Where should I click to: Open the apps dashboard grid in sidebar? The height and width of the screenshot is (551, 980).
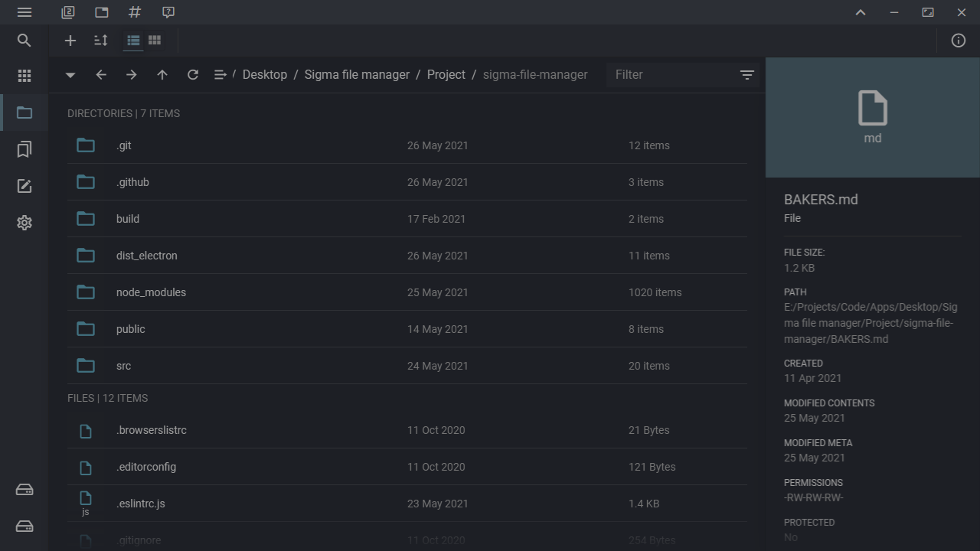[x=24, y=76]
